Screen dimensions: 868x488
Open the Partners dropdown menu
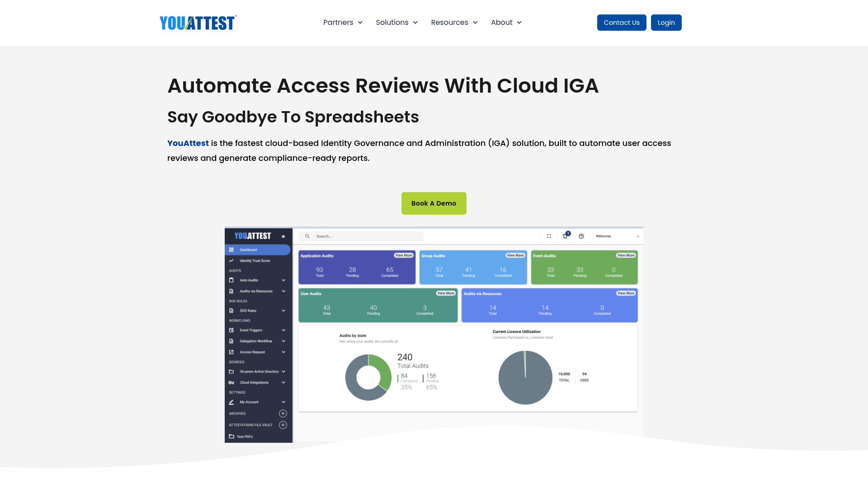pos(343,23)
